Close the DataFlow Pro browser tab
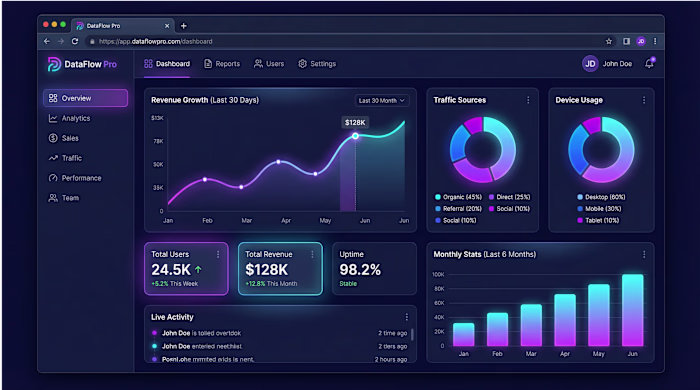Screen dimensions: 700x390 click(x=167, y=26)
